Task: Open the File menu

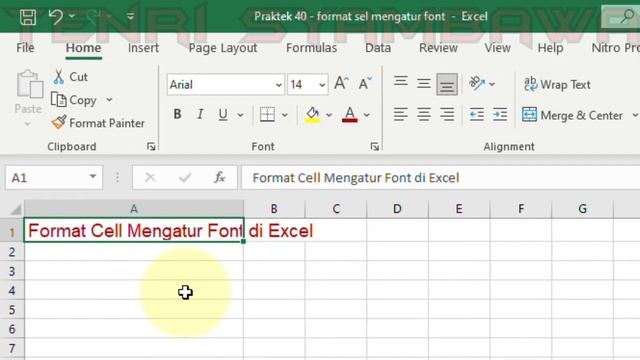Action: (x=25, y=48)
